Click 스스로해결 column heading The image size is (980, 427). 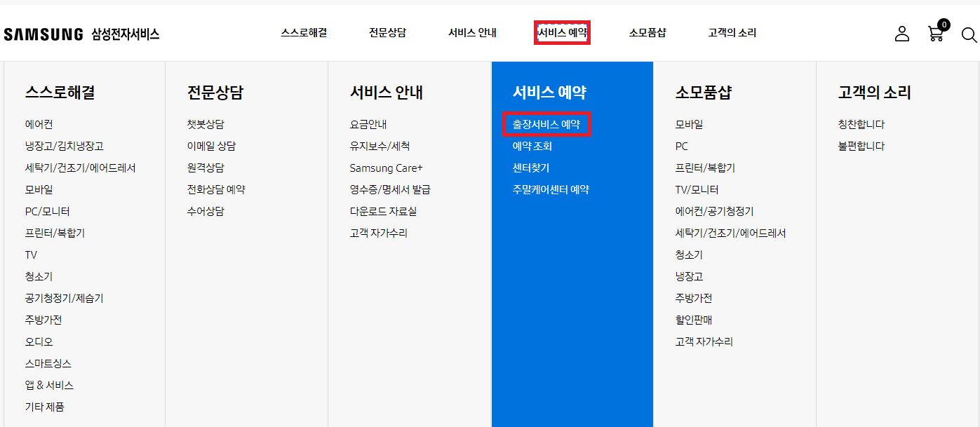coord(60,93)
